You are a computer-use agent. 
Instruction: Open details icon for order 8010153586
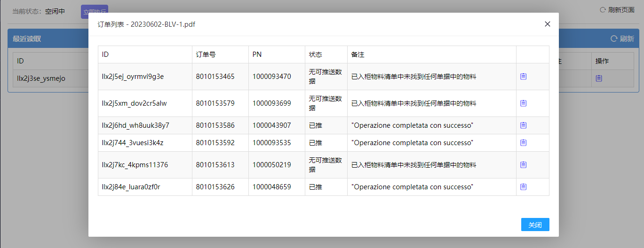(523, 125)
